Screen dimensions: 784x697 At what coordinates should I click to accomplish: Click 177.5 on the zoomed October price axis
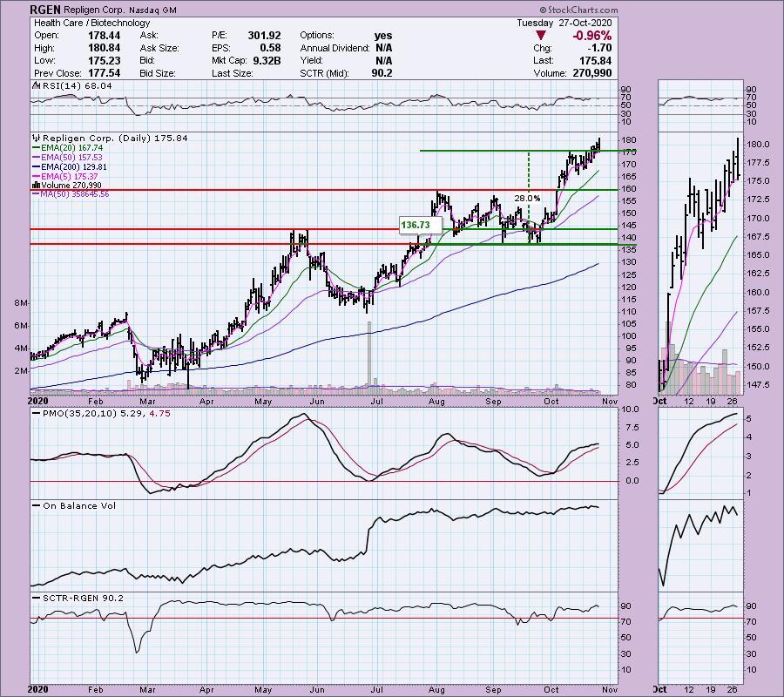coord(758,163)
